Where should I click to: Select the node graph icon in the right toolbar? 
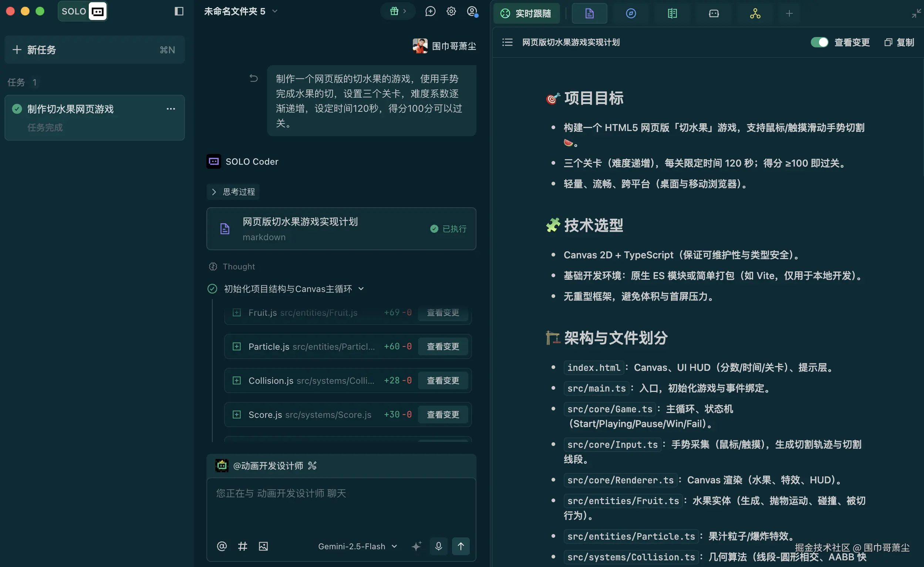tap(755, 14)
